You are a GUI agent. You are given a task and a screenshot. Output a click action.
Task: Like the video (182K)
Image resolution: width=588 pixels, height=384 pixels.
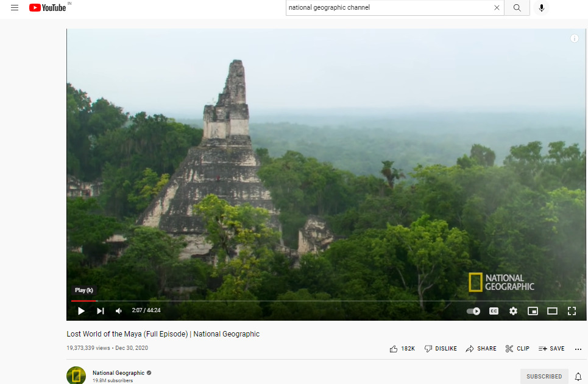(x=402, y=349)
